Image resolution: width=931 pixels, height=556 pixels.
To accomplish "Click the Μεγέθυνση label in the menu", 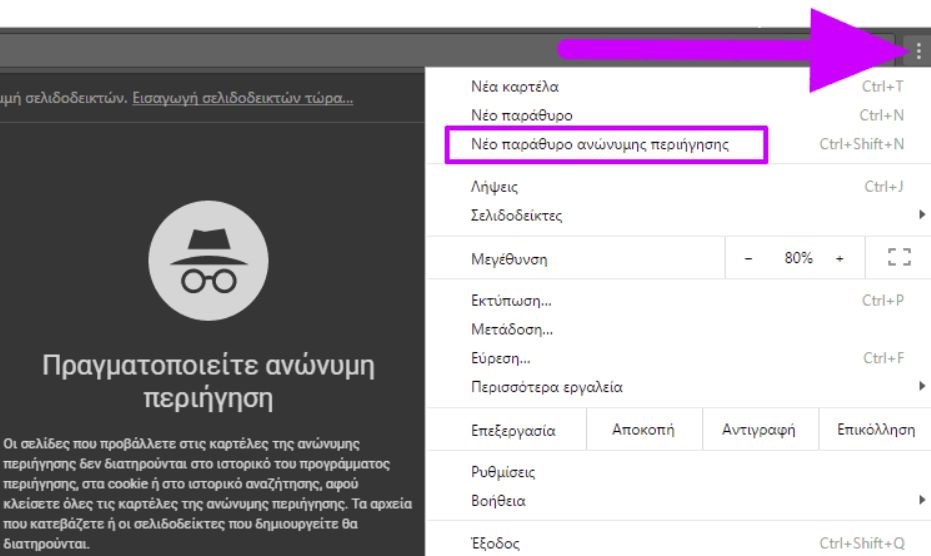I will point(509,260).
